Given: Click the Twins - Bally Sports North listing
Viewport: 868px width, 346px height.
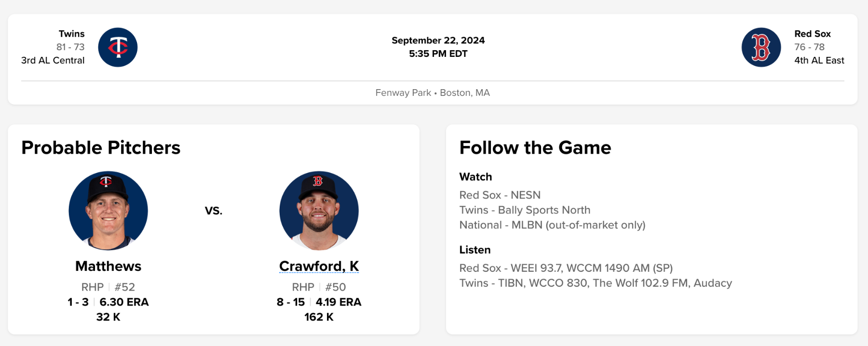Looking at the screenshot, I should pos(525,210).
